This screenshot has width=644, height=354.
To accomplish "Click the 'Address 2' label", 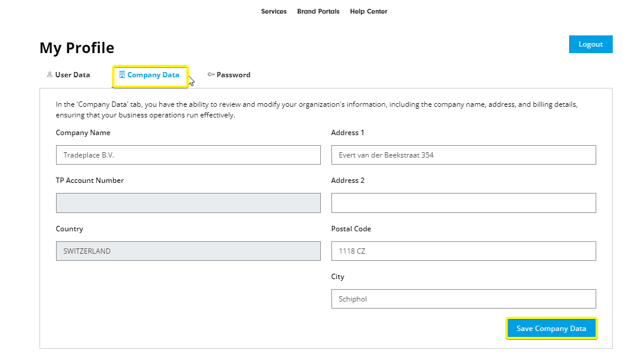I will (x=347, y=181).
